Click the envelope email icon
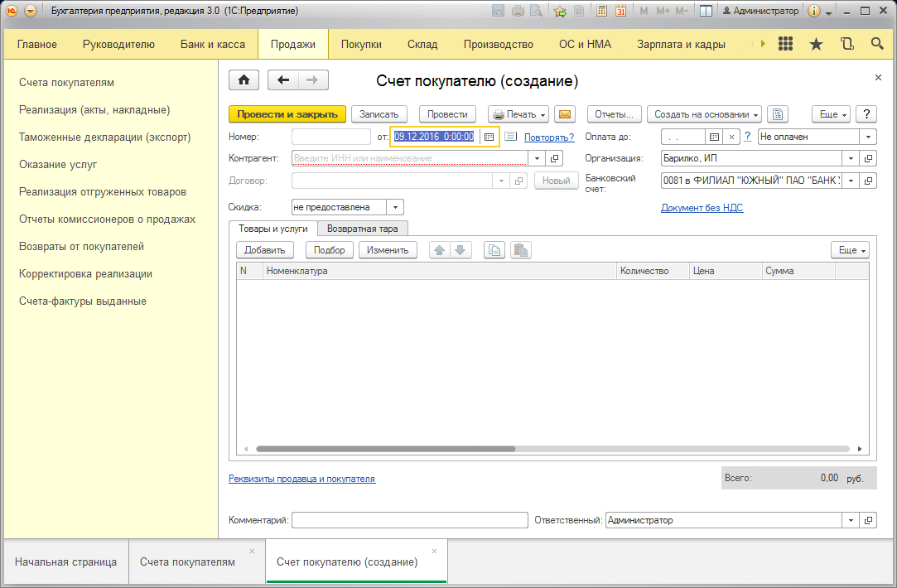The height and width of the screenshot is (588, 897). point(565,114)
